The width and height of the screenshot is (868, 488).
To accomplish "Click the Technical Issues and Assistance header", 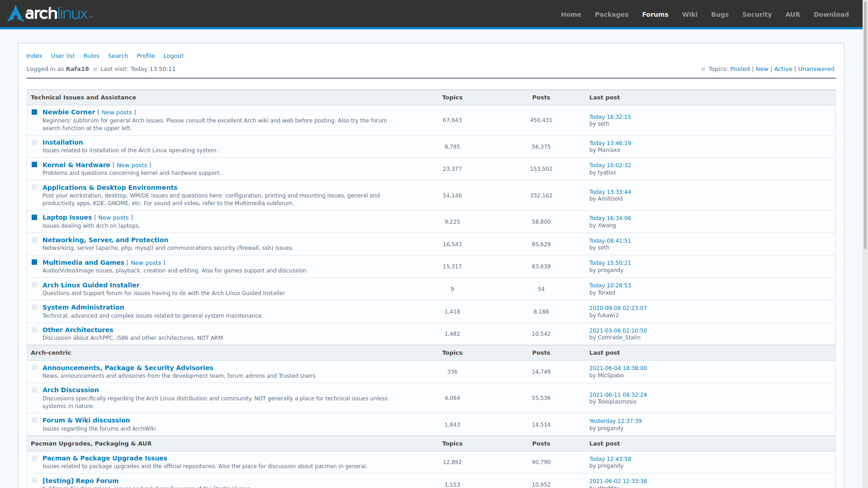I will click(83, 98).
